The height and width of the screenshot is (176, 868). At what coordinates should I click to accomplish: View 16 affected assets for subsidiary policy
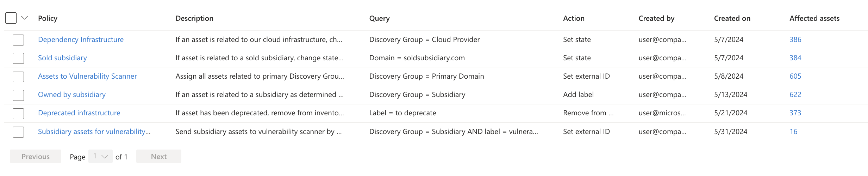coord(793,132)
